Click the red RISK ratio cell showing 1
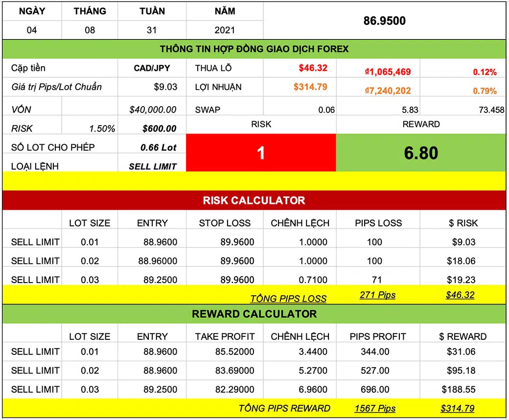 pos(261,153)
